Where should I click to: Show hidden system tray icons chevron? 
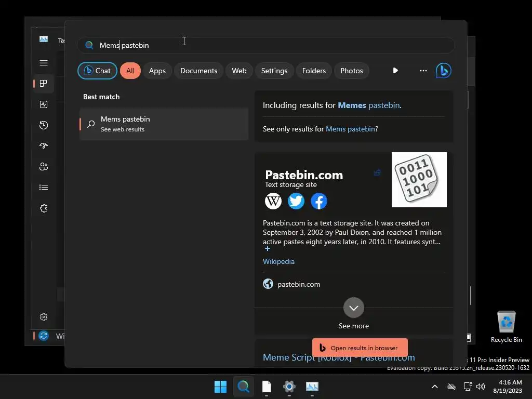435,387
